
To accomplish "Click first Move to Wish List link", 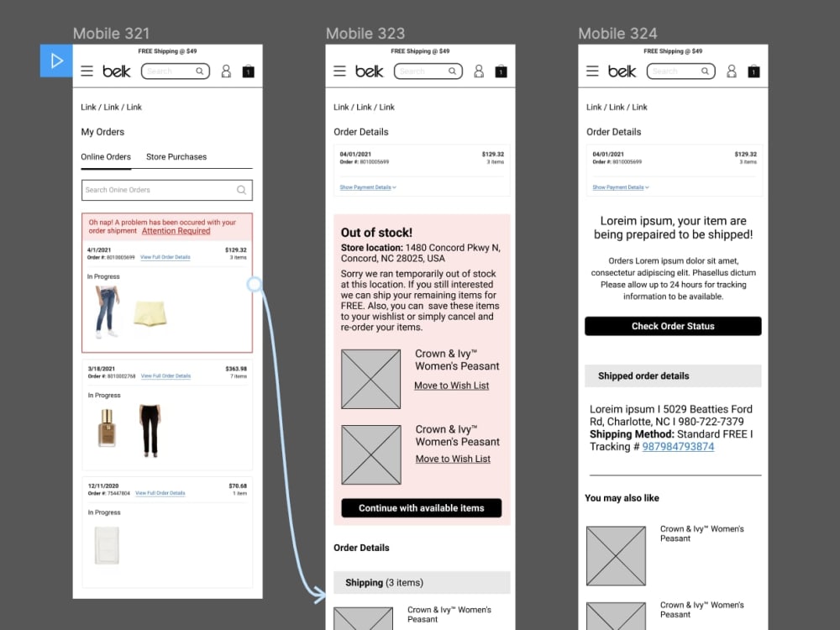I will point(452,386).
